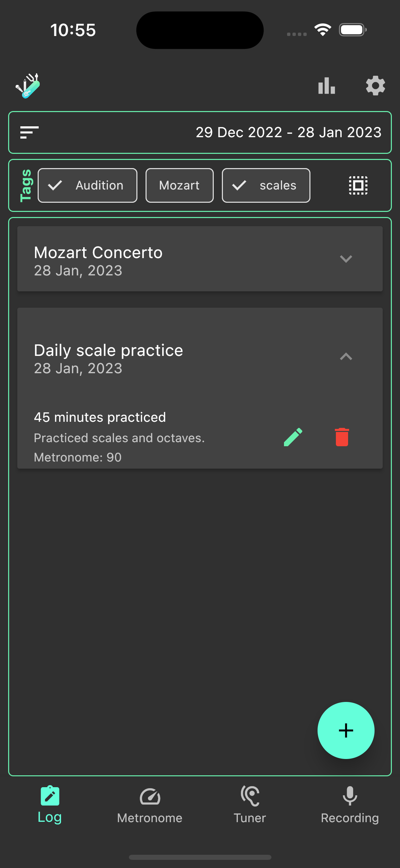Open the Recording tab
Screen dimensions: 400x868
350,805
